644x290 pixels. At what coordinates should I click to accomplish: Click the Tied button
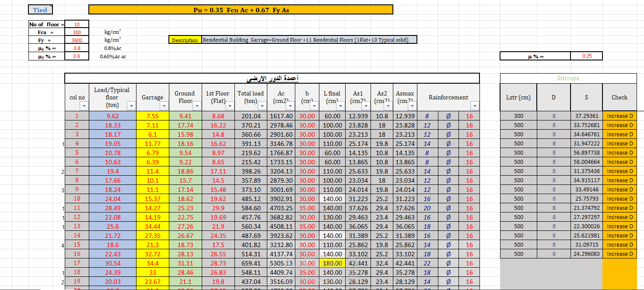click(40, 10)
